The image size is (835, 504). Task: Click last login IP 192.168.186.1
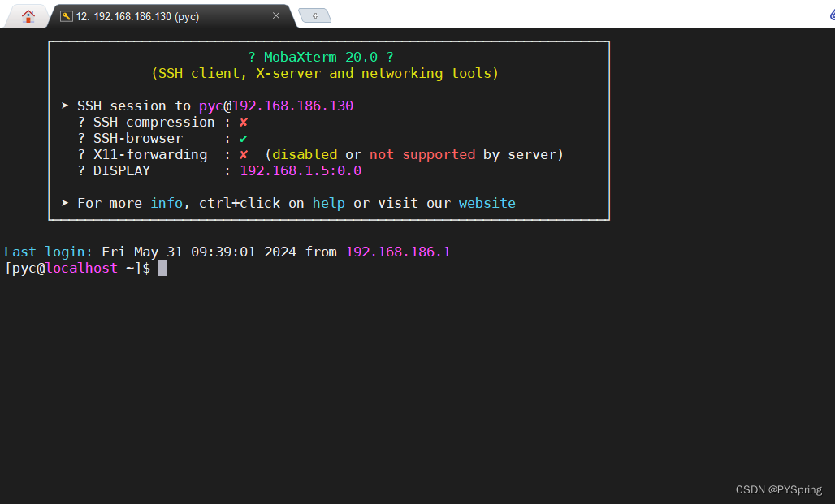pyautogui.click(x=398, y=252)
